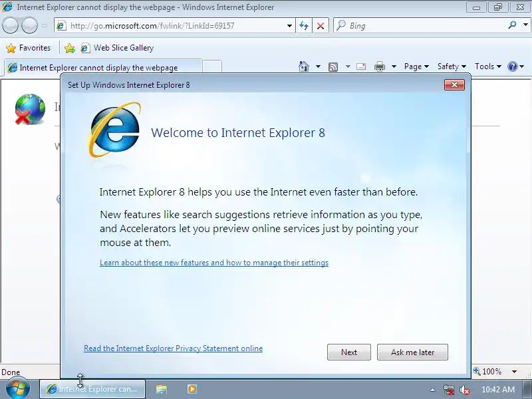Close the Set Up Internet Explorer 8 dialog
This screenshot has width=532, height=399.
pos(454,84)
